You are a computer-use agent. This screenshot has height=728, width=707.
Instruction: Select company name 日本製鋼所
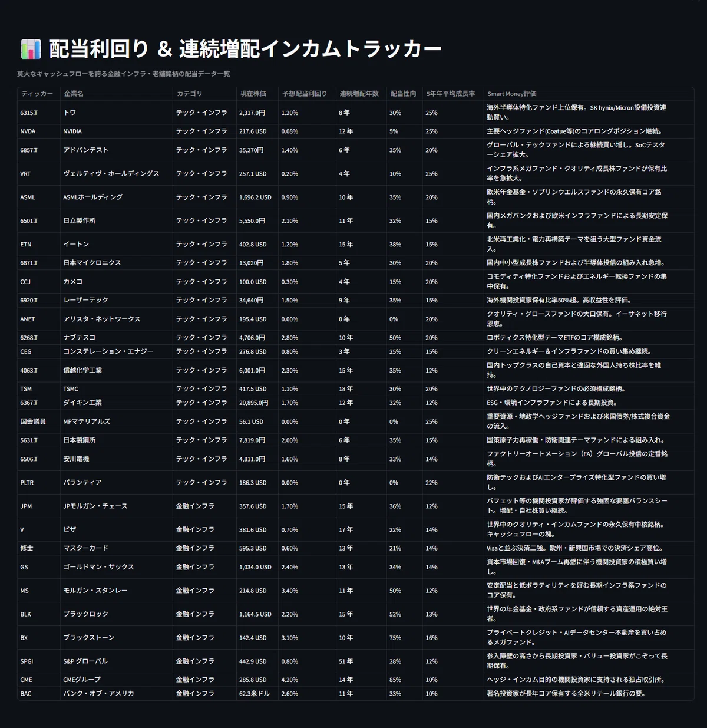click(117, 440)
